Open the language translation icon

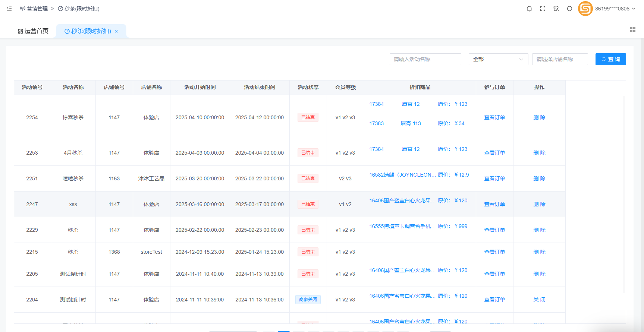556,9
